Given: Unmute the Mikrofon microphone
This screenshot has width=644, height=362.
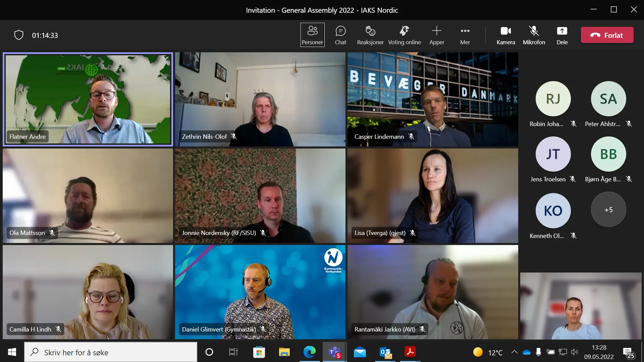Looking at the screenshot, I should coord(534,35).
